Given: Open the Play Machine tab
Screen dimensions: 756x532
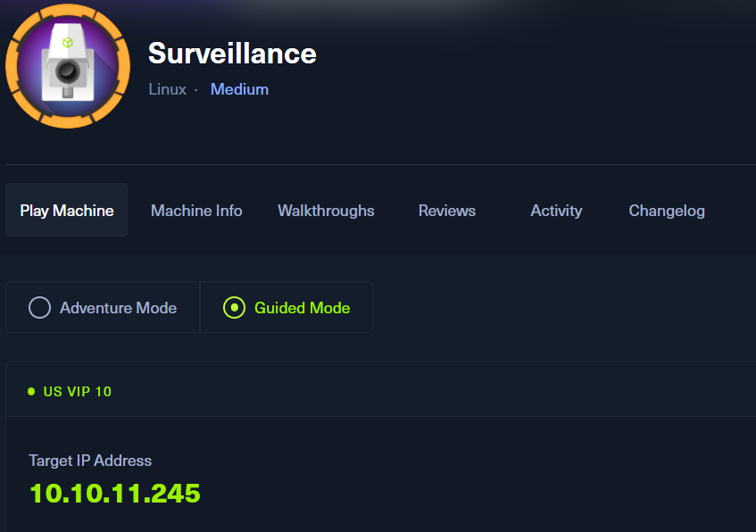Looking at the screenshot, I should click(x=67, y=211).
